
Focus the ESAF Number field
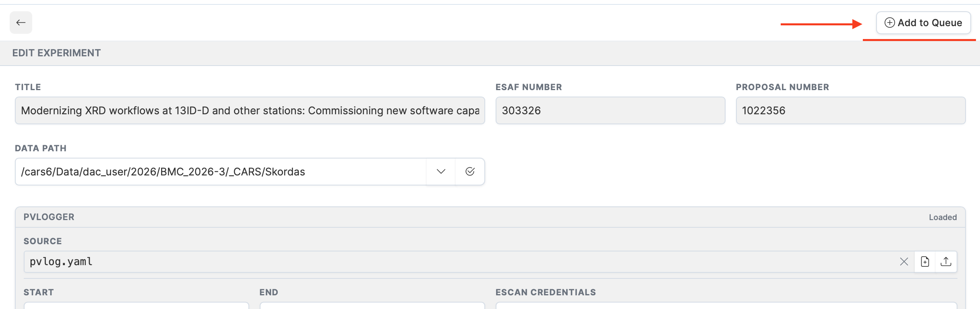[610, 110]
